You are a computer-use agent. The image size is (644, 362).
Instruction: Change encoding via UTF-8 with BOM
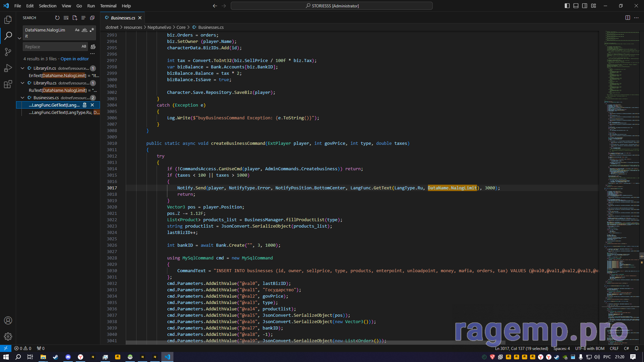(x=590, y=348)
